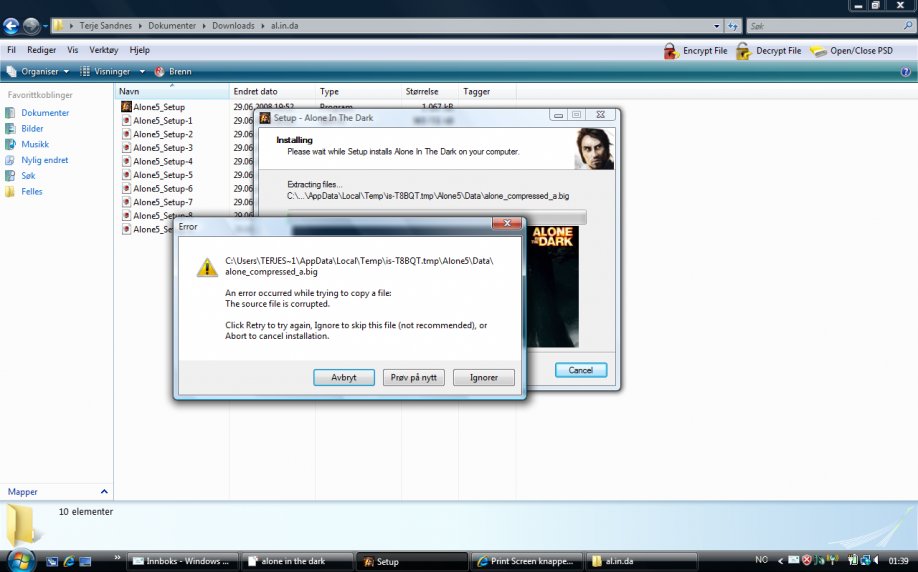This screenshot has height=572, width=918.
Task: Show hidden tray icons arrow
Action: [x=780, y=561]
